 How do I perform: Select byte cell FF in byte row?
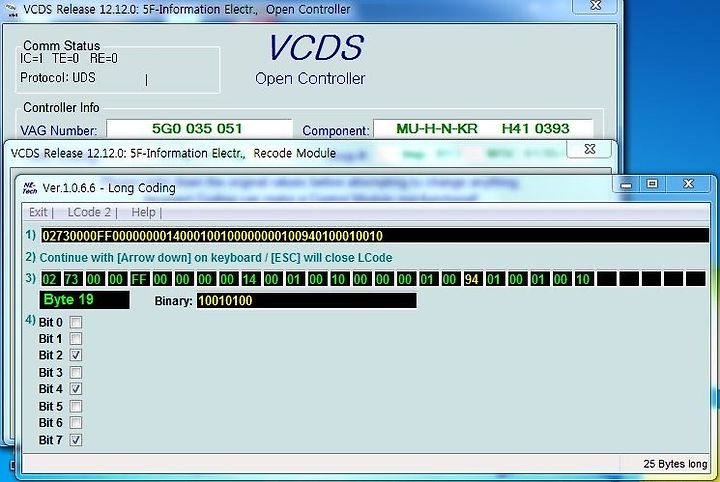[x=138, y=279]
